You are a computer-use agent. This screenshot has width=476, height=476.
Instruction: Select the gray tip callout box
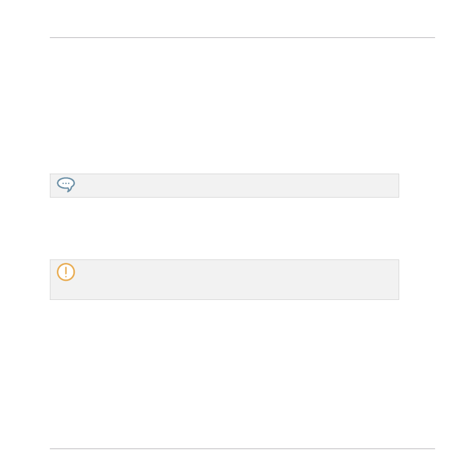pyautogui.click(x=225, y=186)
